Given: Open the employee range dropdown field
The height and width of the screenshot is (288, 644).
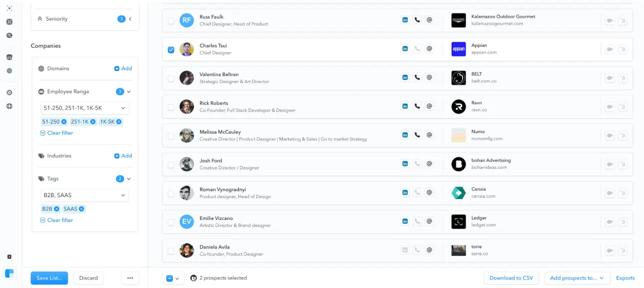Looking at the screenshot, I should [x=85, y=108].
